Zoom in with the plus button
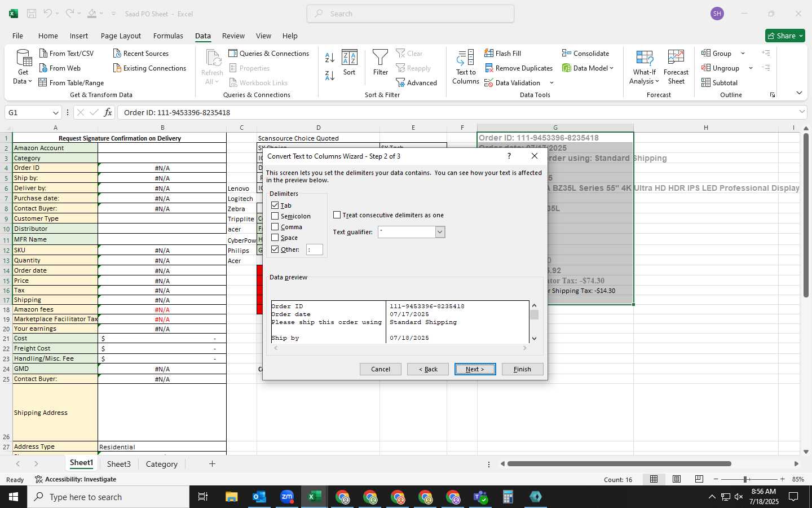The height and width of the screenshot is (508, 812). (782, 479)
